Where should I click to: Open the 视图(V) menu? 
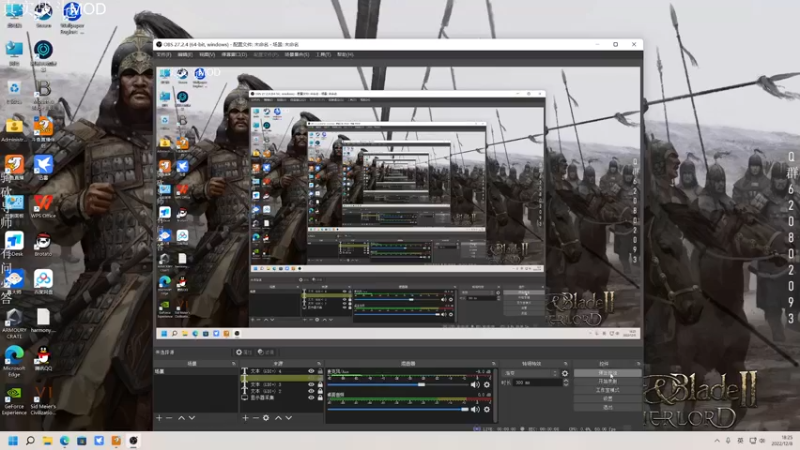click(207, 55)
